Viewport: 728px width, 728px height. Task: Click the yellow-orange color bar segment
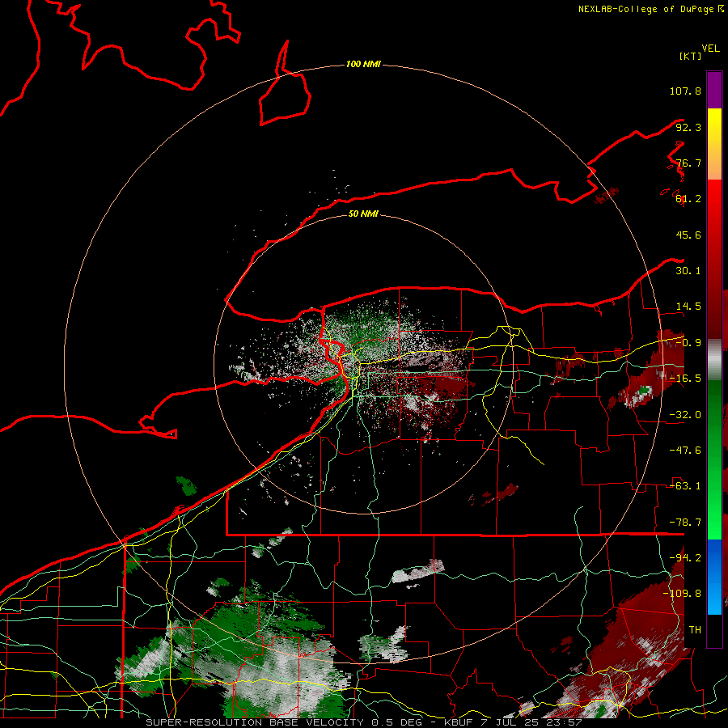coord(714,144)
